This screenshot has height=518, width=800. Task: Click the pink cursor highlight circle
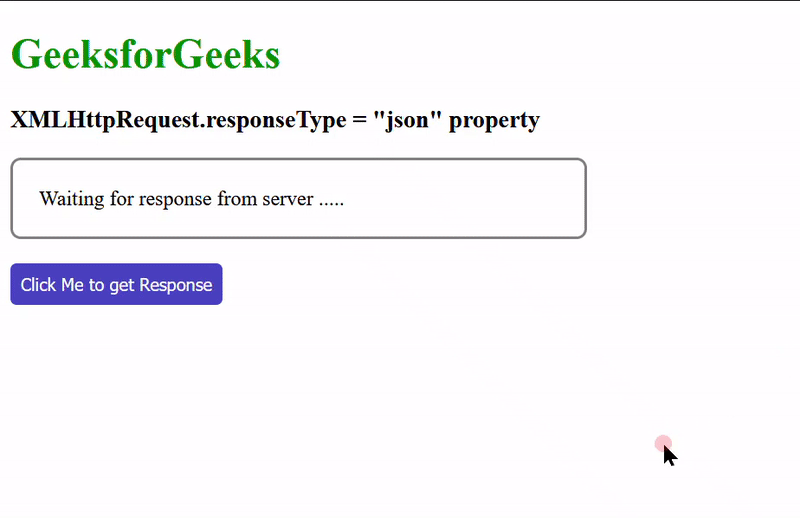[663, 443]
